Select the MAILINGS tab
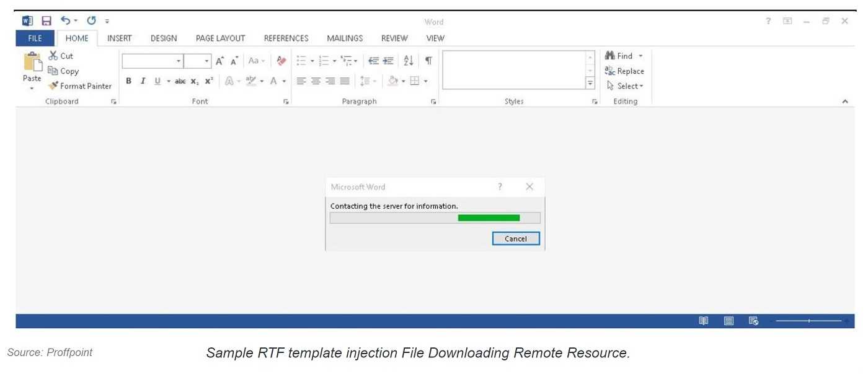 pos(345,38)
